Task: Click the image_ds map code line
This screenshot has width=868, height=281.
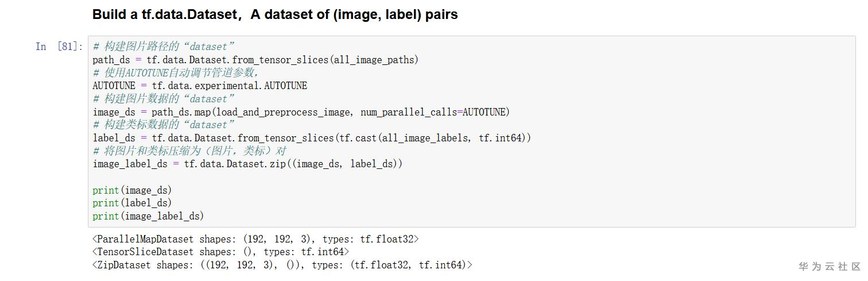Action: 301,112
